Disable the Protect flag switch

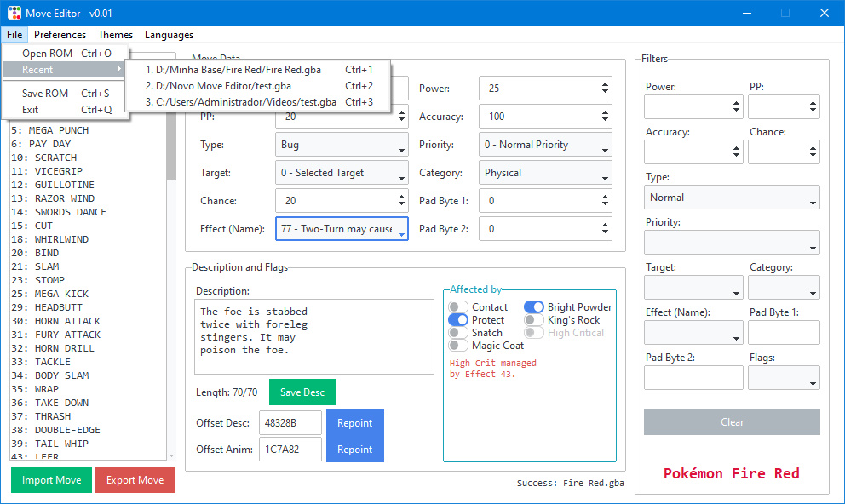click(x=458, y=320)
